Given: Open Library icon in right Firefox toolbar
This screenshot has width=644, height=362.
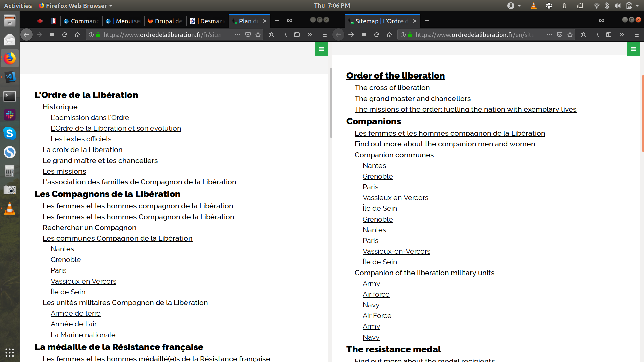Looking at the screenshot, I should 596,35.
